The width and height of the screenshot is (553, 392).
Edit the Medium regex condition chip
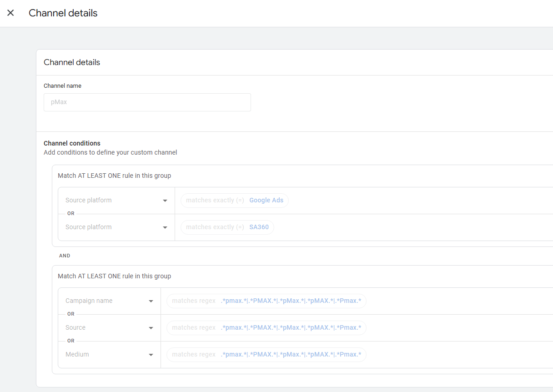pos(266,355)
